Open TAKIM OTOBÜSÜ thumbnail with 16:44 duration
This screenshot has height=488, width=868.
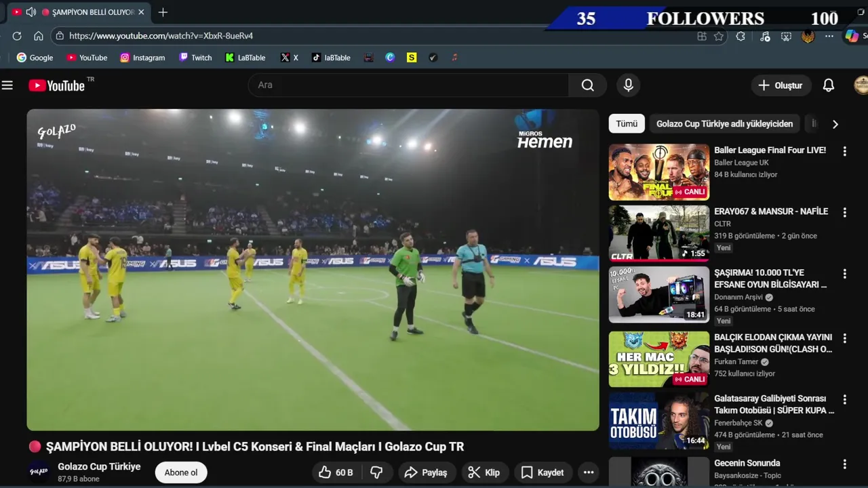pyautogui.click(x=659, y=421)
